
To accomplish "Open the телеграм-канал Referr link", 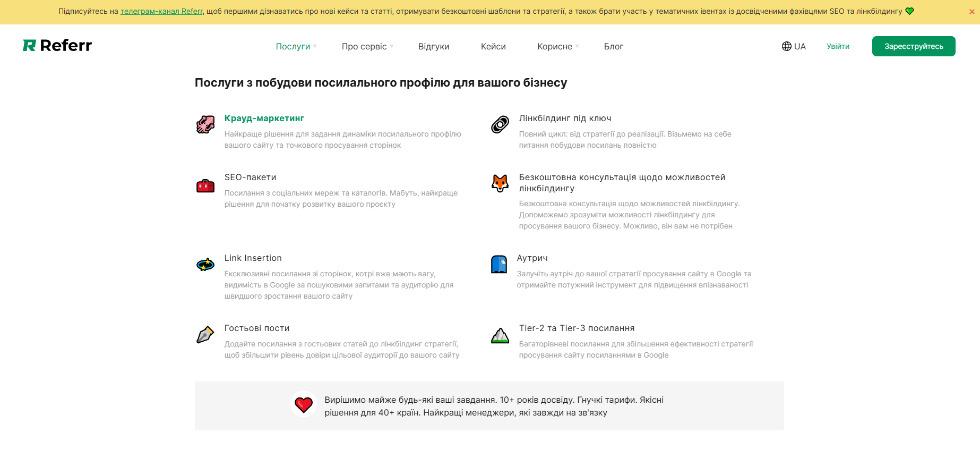I will pyautogui.click(x=161, y=11).
